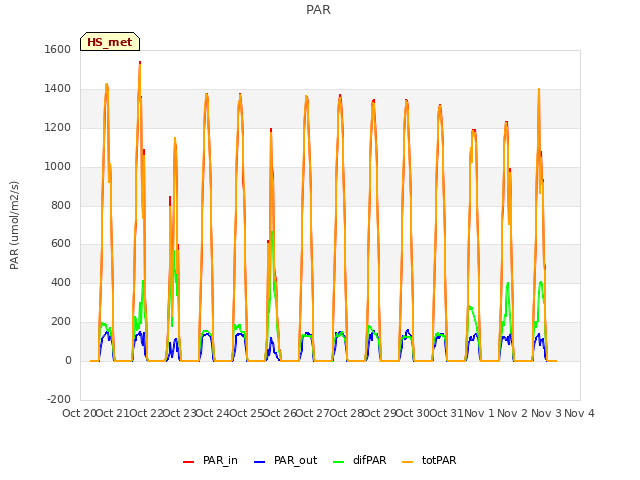Click the 200 y-axis tick label
Image resolution: width=640 pixels, height=480 pixels.
tap(61, 322)
